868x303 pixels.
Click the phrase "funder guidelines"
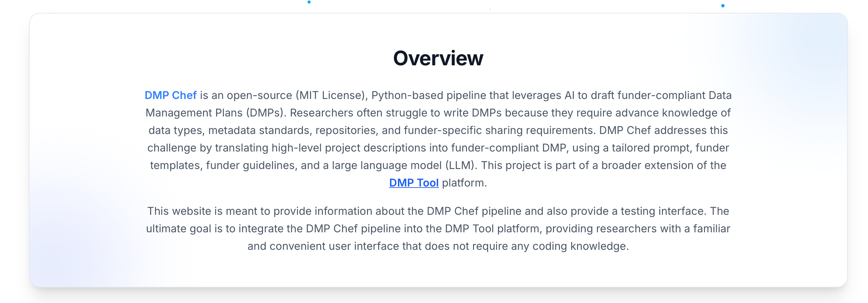coord(252,166)
